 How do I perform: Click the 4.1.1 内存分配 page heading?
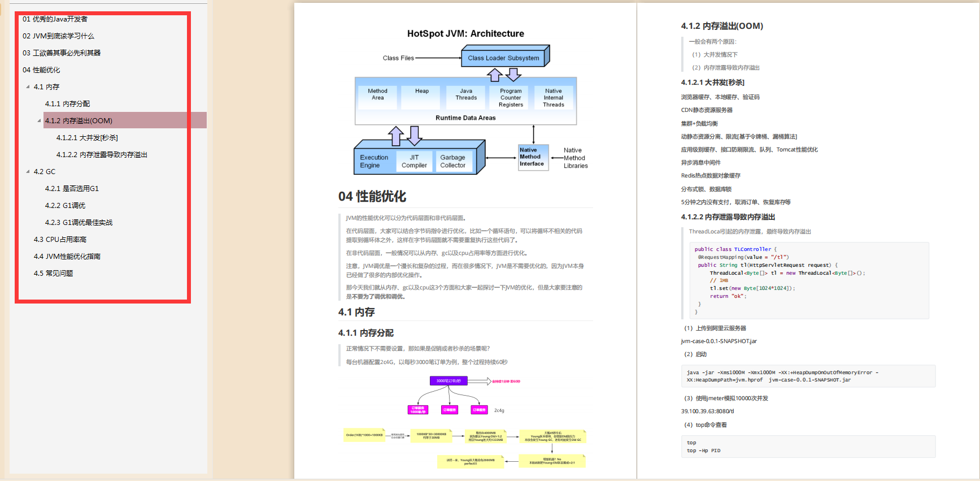click(x=366, y=333)
